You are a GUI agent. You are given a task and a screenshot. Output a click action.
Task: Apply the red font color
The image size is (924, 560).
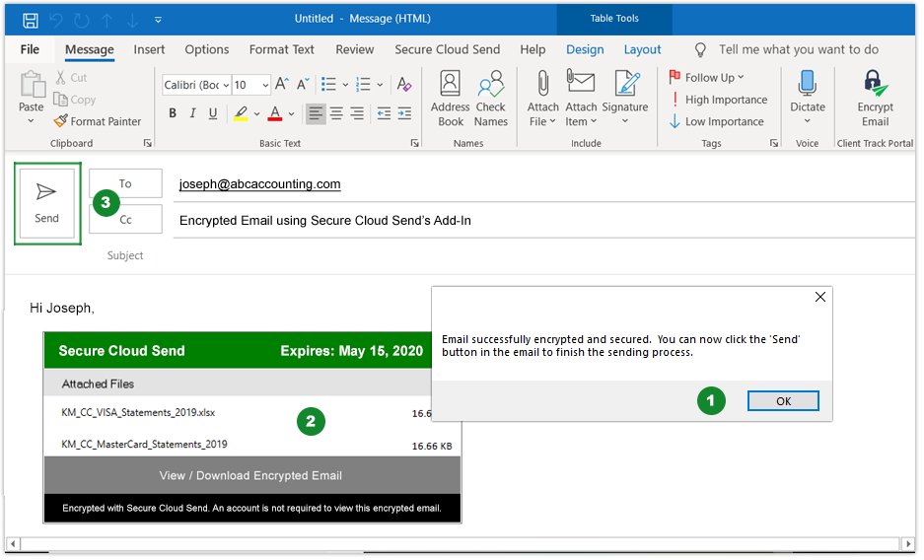[274, 113]
